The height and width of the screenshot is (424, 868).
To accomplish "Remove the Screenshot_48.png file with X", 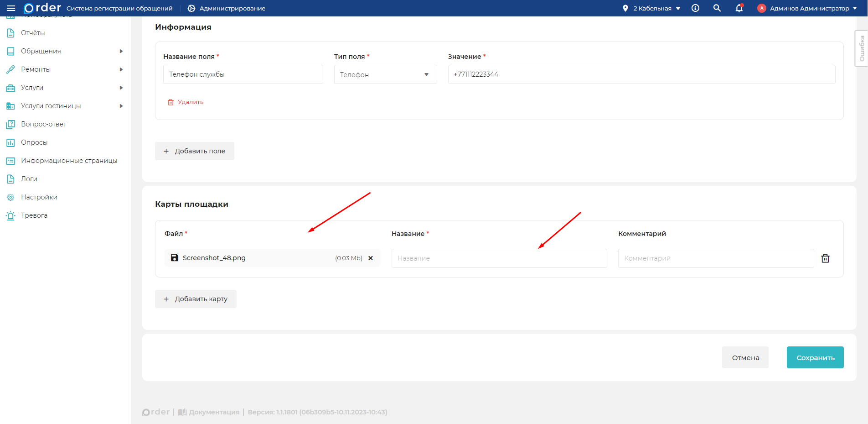I will point(371,258).
